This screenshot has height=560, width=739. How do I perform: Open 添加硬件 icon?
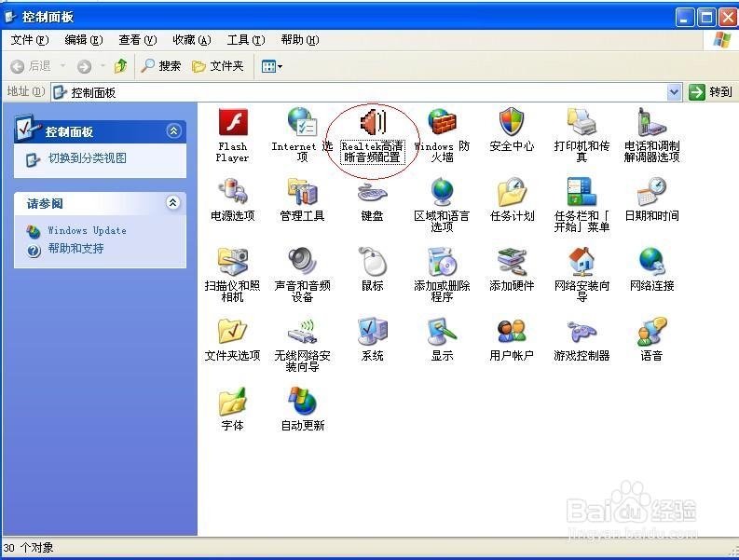pos(512,261)
